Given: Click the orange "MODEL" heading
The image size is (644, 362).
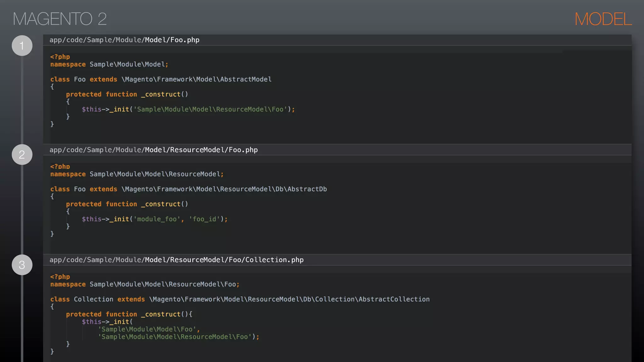Looking at the screenshot, I should point(603,19).
